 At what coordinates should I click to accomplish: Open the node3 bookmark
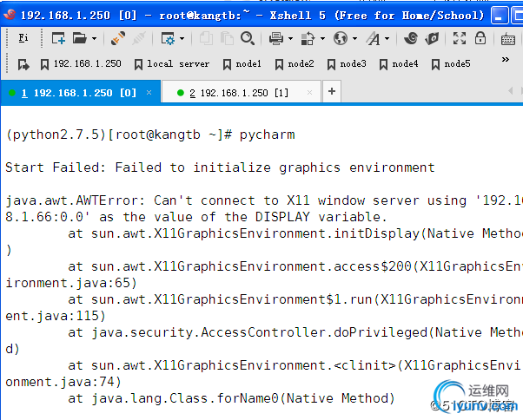pos(347,64)
